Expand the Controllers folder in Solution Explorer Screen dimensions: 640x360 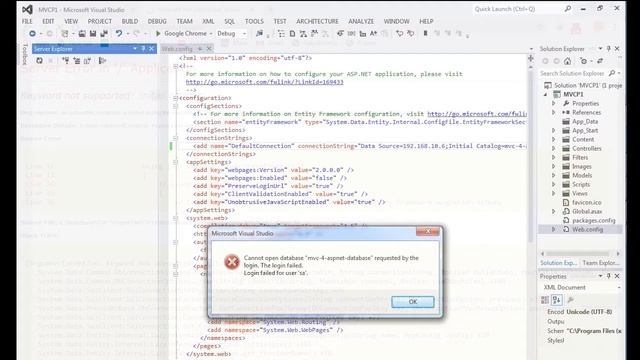click(554, 149)
